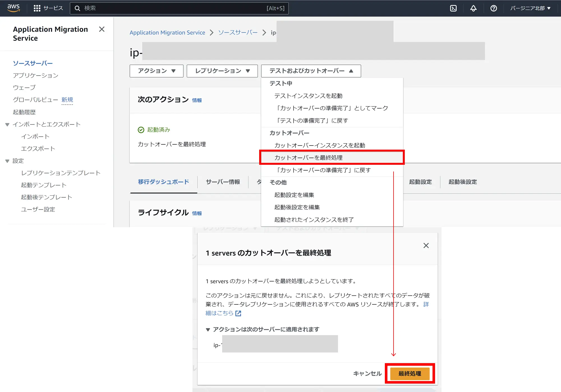This screenshot has width=561, height=392.
Task: Open グローバルビュー in the sidebar
Action: pyautogui.click(x=35, y=99)
